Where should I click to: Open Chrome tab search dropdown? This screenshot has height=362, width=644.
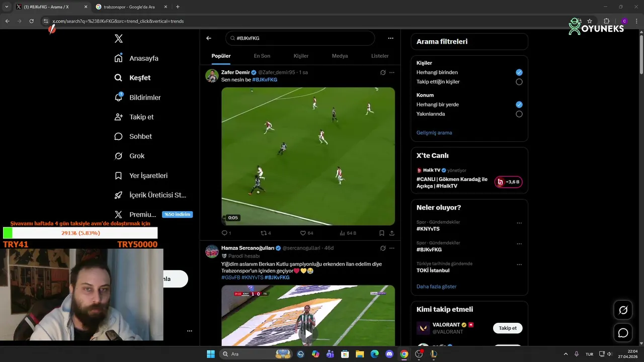point(7,7)
